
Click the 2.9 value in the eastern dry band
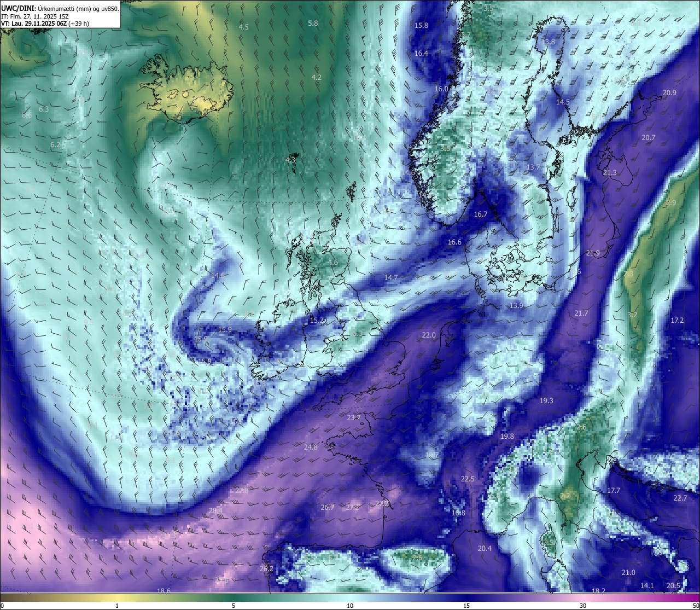coord(671,202)
